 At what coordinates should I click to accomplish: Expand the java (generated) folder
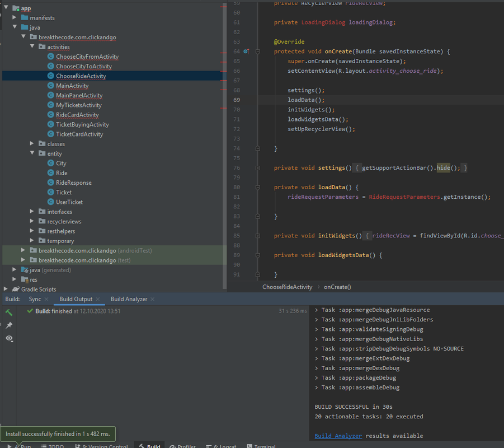(14, 269)
